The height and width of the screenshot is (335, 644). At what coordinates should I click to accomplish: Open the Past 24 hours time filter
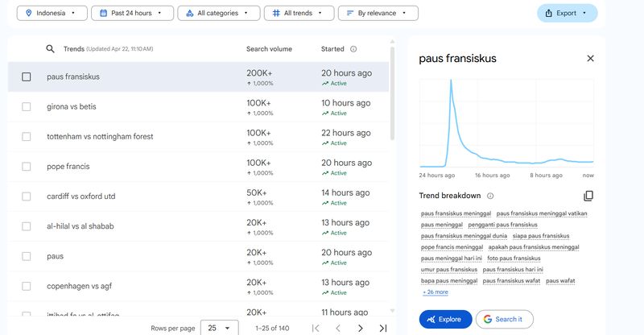(132, 13)
